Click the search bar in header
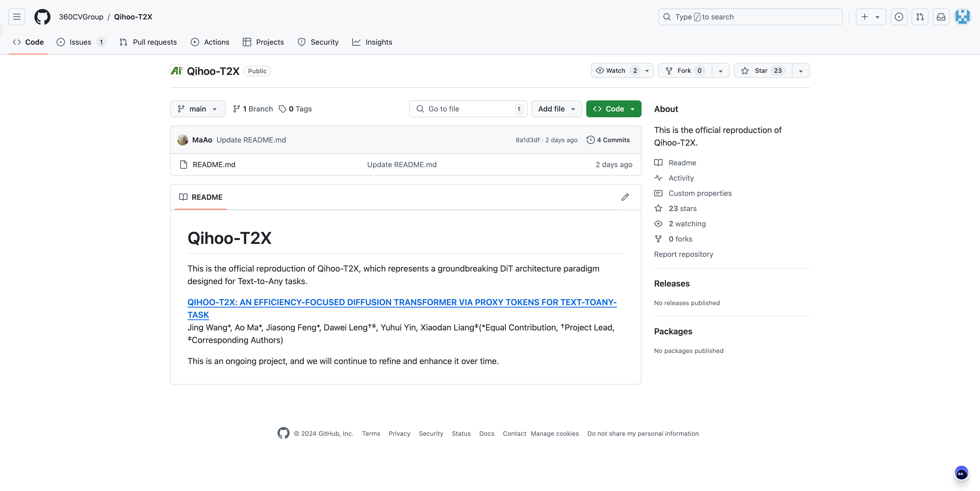Viewport: 980px width, 491px height. 750,17
